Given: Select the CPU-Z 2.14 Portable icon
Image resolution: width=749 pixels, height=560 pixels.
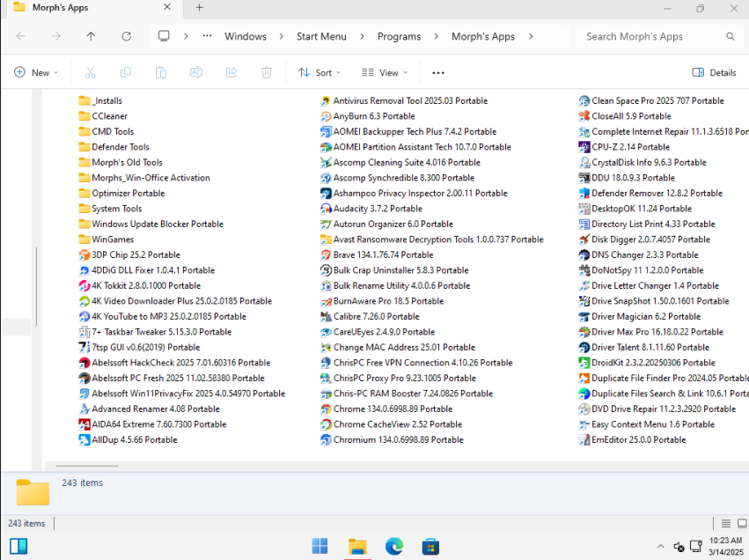Looking at the screenshot, I should (x=584, y=147).
